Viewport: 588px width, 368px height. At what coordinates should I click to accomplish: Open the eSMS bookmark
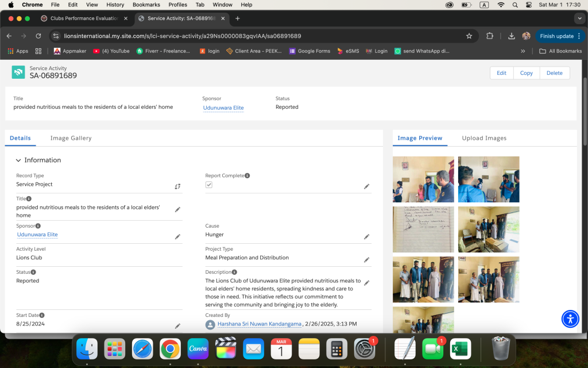coord(348,51)
